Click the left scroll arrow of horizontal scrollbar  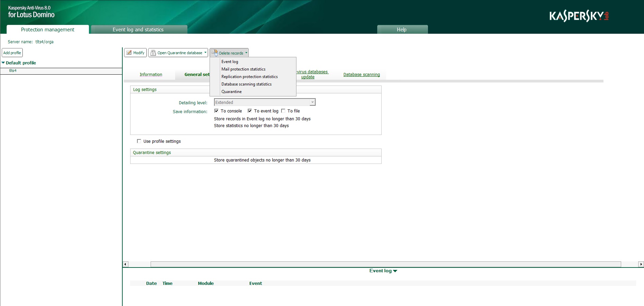[125, 264]
